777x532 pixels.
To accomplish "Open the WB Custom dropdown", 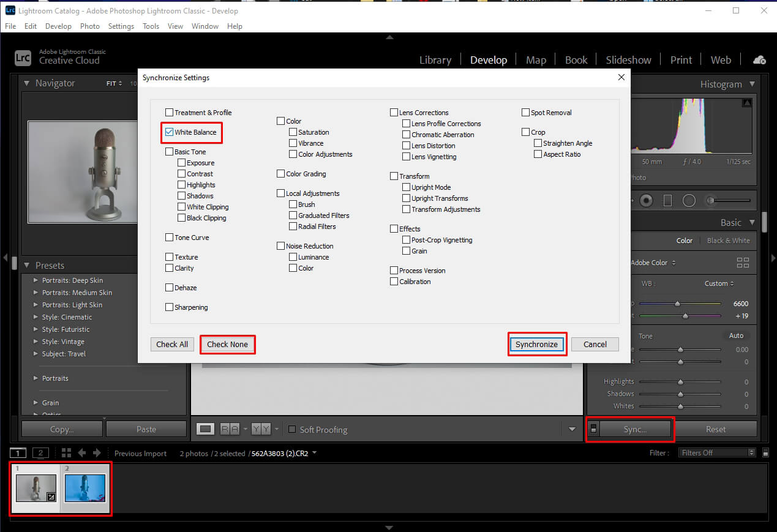I will (719, 283).
